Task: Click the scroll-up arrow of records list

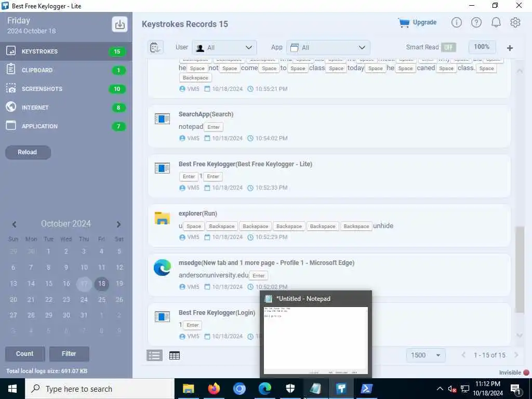Action: [520, 71]
